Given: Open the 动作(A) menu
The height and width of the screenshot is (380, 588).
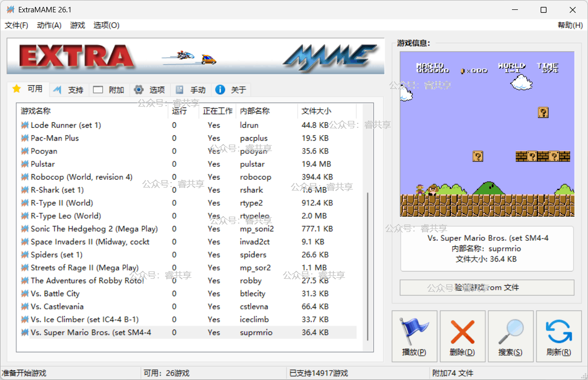Looking at the screenshot, I should click(x=49, y=25).
